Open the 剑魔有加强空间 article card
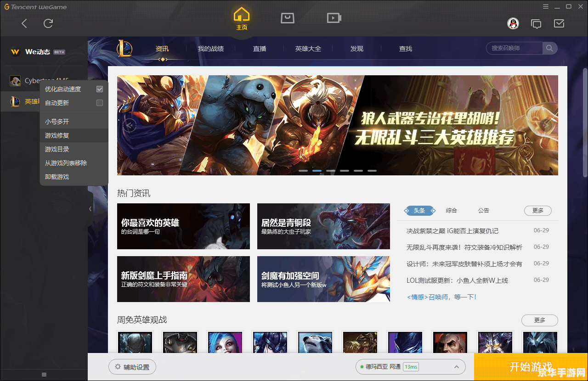The image size is (588, 381). [323, 279]
